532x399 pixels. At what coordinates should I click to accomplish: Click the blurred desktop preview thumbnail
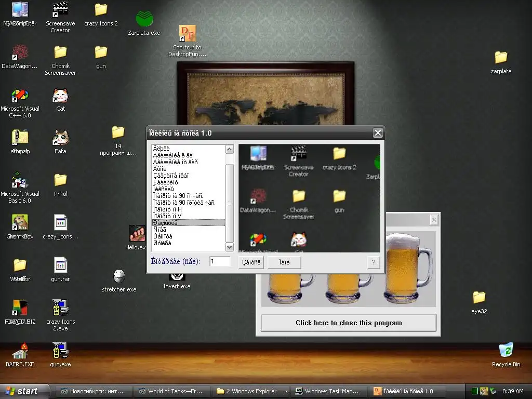(x=309, y=198)
